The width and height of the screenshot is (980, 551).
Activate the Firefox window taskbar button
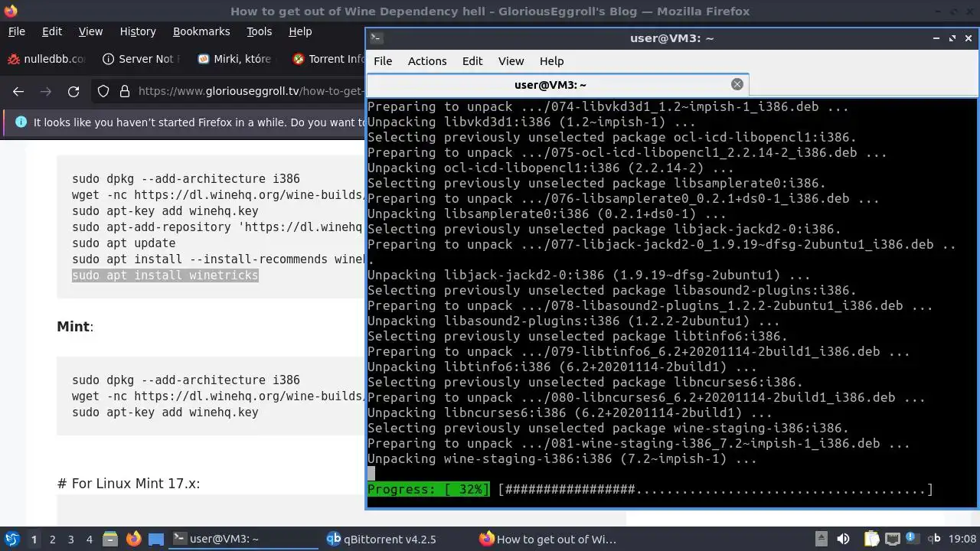click(549, 540)
